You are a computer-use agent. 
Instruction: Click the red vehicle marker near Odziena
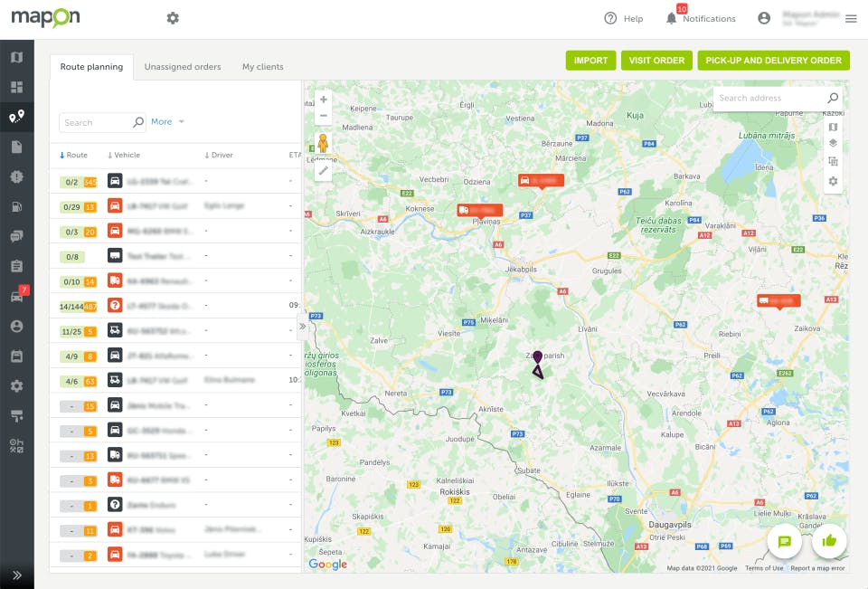[541, 181]
